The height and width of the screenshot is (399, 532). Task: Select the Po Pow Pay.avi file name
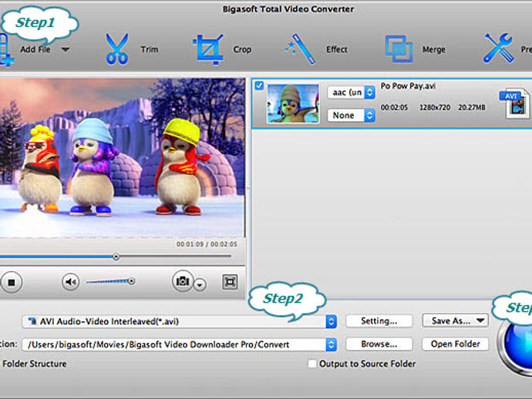point(408,86)
